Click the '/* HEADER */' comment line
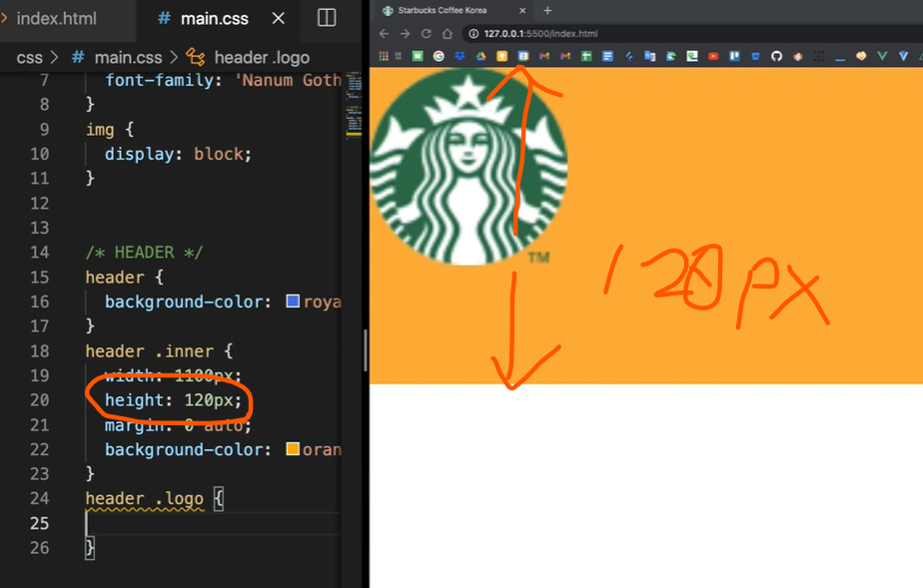 144,253
